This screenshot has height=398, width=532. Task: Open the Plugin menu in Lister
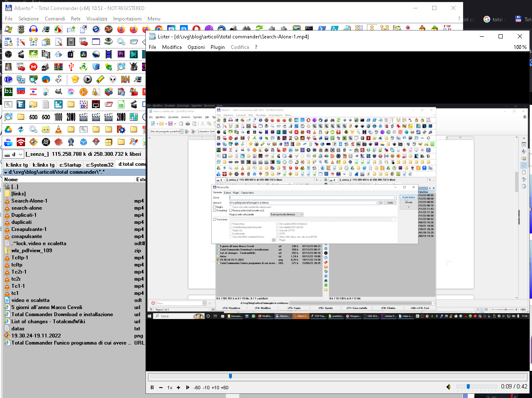[218, 47]
